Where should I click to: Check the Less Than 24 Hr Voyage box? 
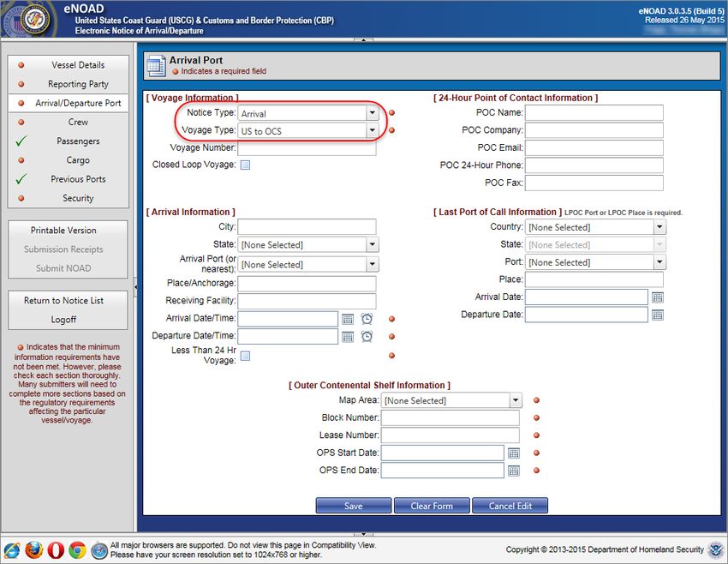pyautogui.click(x=245, y=356)
